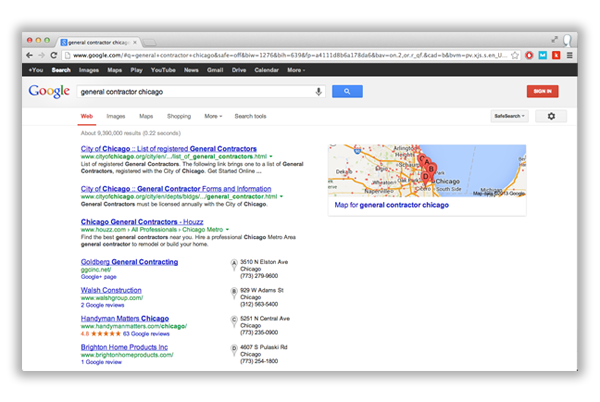Image resolution: width=600 pixels, height=402 pixels.
Task: Click the browser forward arrow
Action: 41,55
